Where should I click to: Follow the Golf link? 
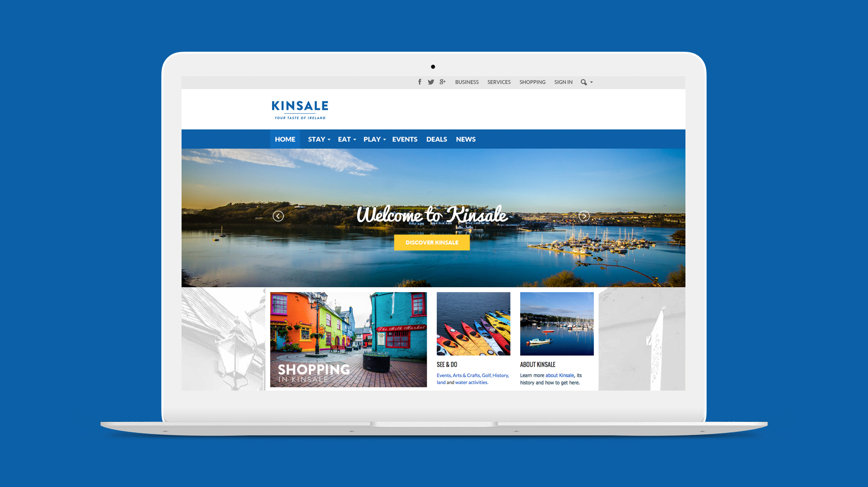[486, 376]
